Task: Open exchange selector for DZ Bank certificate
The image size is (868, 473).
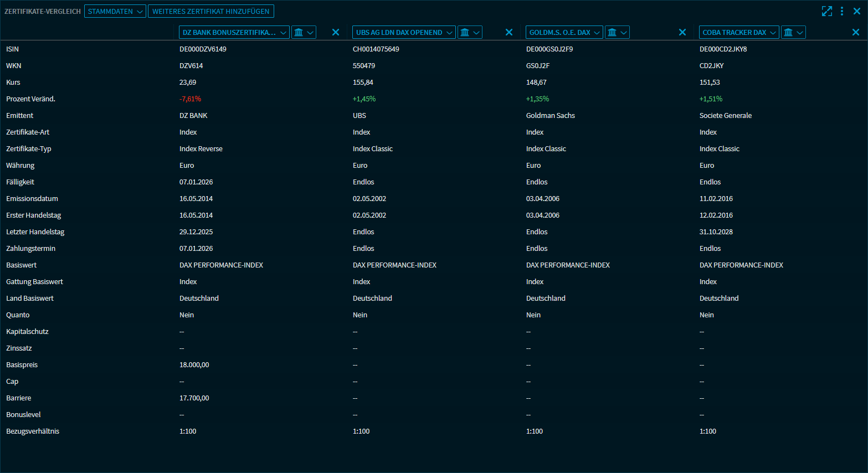Action: click(x=304, y=32)
